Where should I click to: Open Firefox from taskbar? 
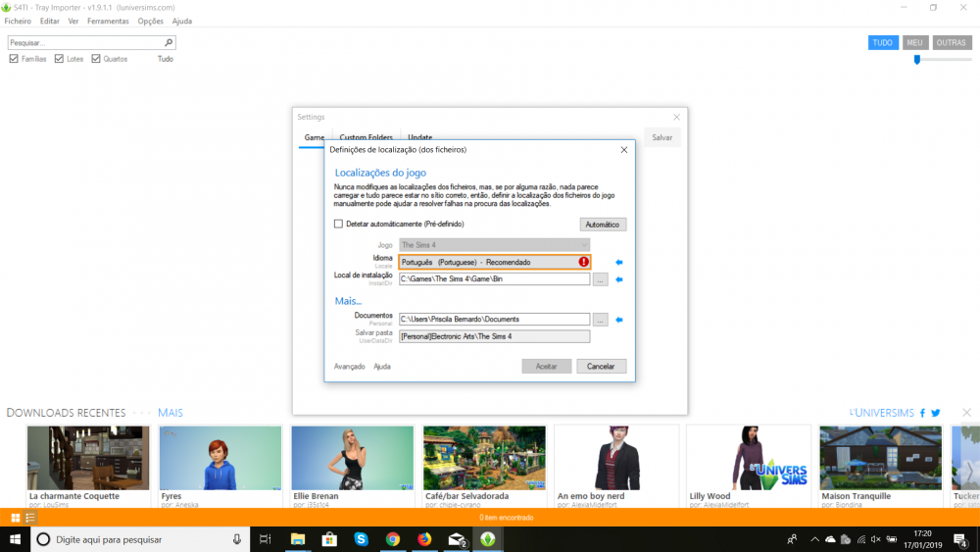pos(424,539)
